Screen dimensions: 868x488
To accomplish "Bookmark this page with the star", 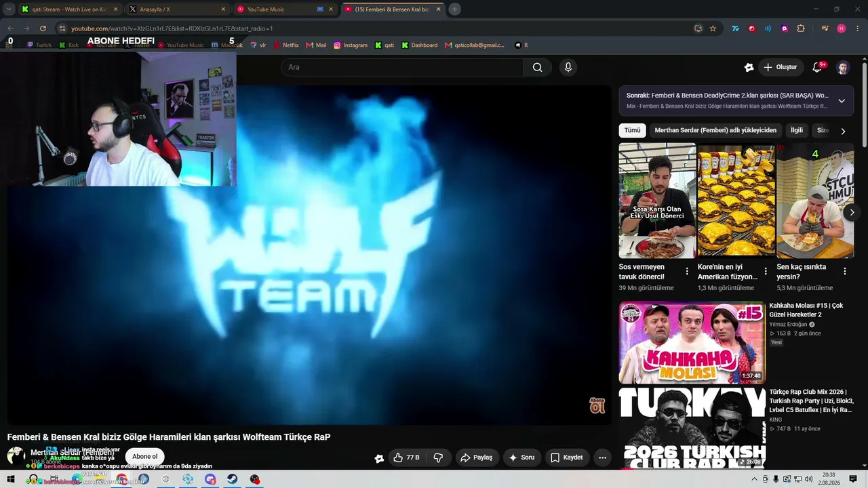I will [x=713, y=28].
